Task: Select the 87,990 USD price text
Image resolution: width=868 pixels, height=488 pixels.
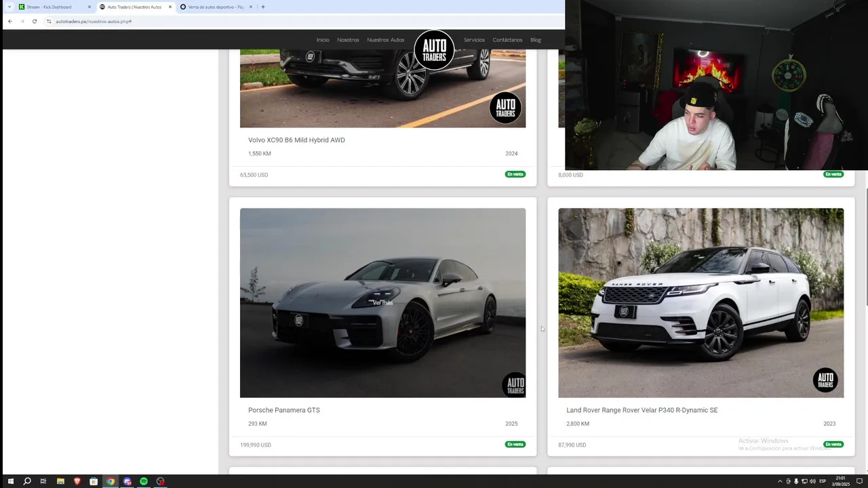Action: [572, 445]
